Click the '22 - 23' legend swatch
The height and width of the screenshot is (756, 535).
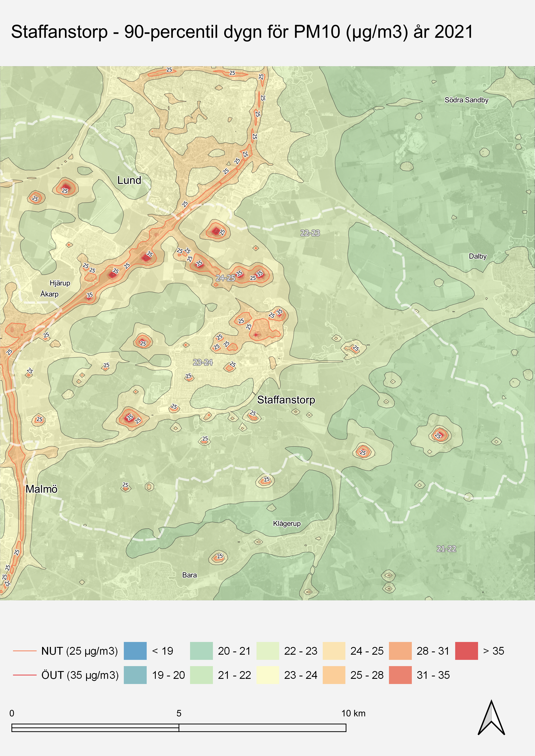click(267, 651)
